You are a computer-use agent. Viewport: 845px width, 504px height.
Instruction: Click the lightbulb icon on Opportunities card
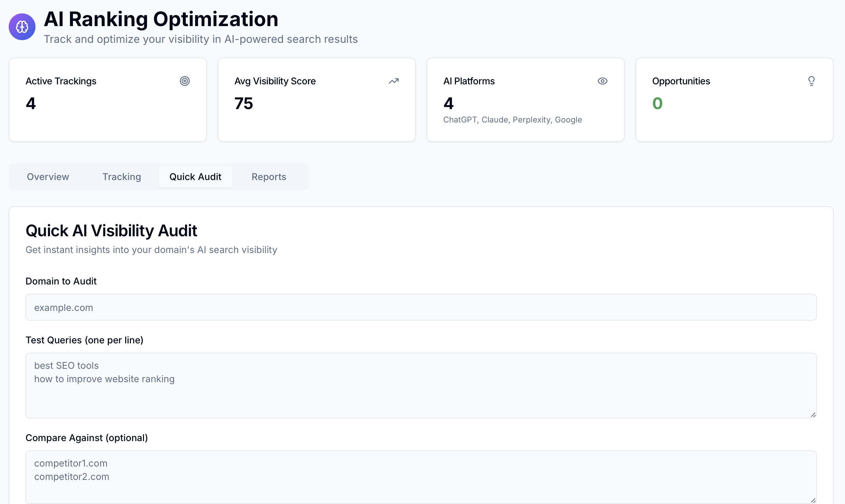click(x=811, y=81)
